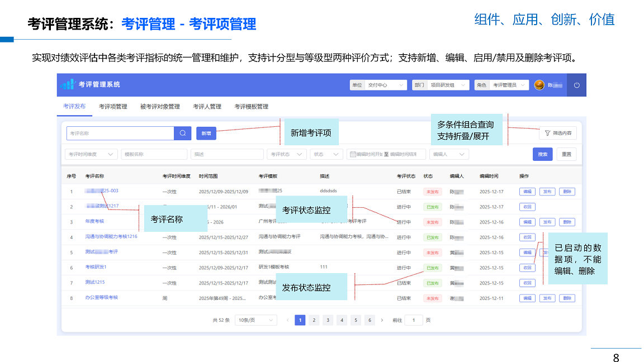The width and height of the screenshot is (644, 362).
Task: Open the 角色 考评管理员 dropdown
Action: [509, 85]
